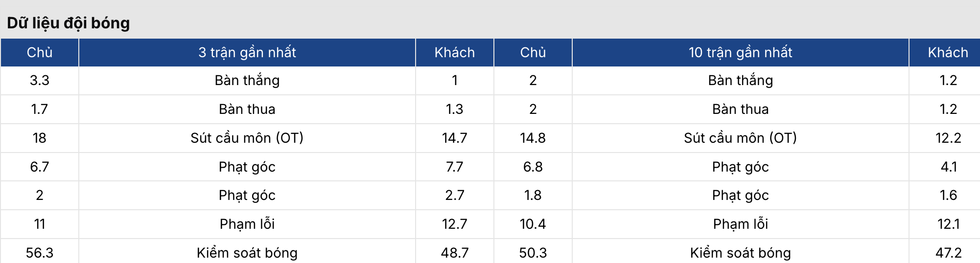980x263 pixels.
Task: Click the leftmost "Chủ" column header
Action: (40, 52)
